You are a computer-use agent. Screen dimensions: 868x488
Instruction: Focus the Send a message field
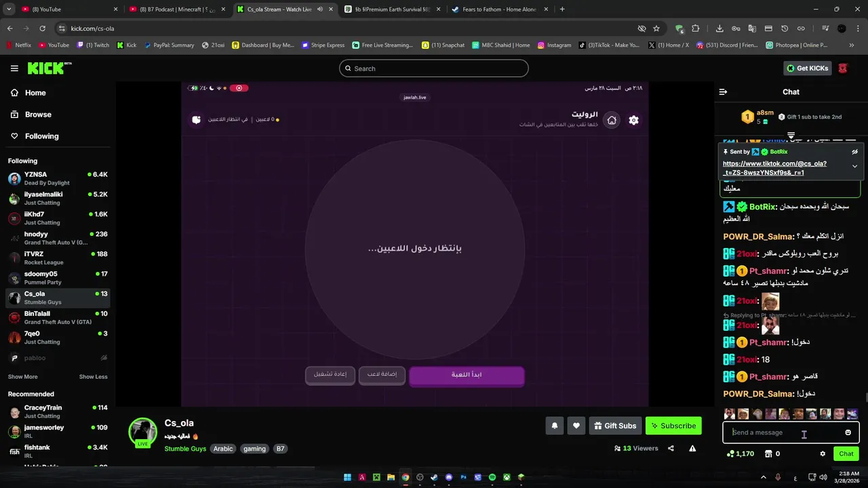[x=791, y=432]
